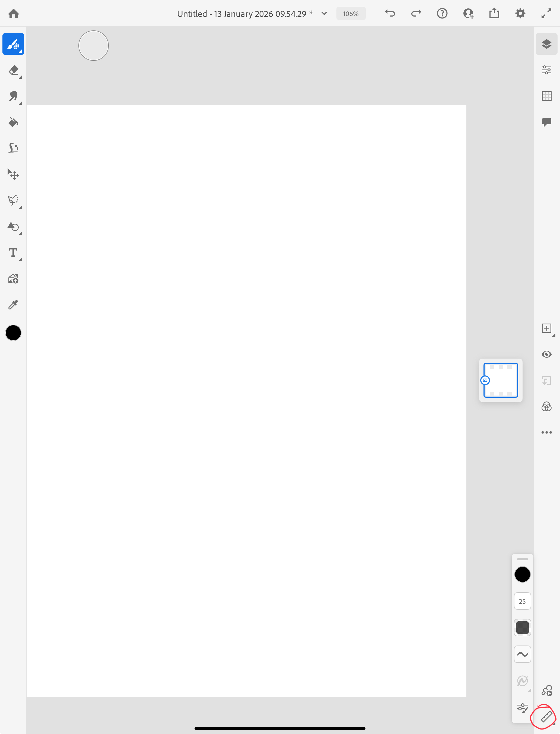Click the 106% zoom level button
Image resolution: width=560 pixels, height=734 pixels.
click(351, 14)
